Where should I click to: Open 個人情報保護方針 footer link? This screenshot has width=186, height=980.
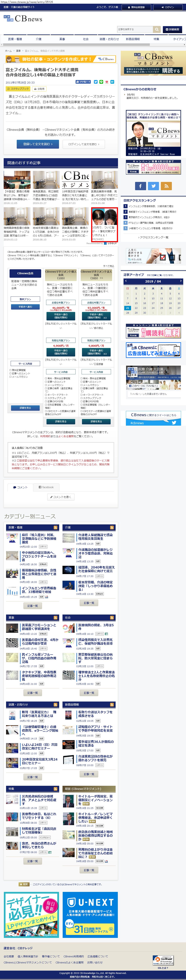pyautogui.click(x=28, y=956)
